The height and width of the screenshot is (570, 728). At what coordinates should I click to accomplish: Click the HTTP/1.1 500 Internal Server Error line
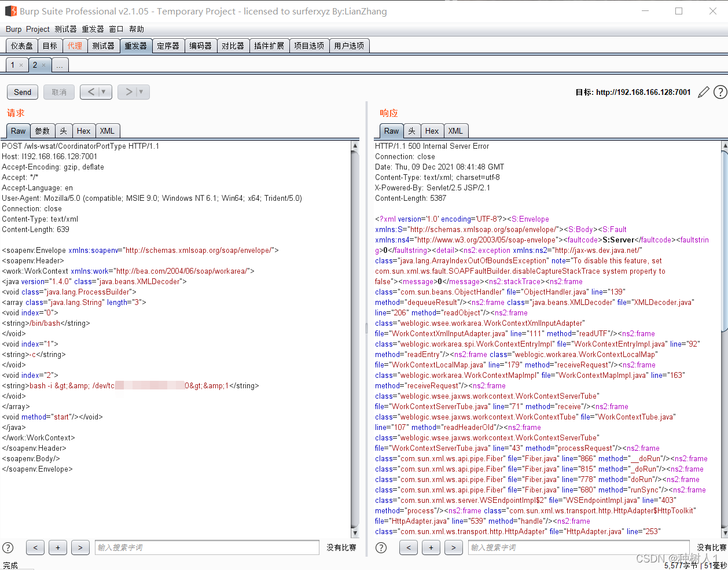[432, 146]
